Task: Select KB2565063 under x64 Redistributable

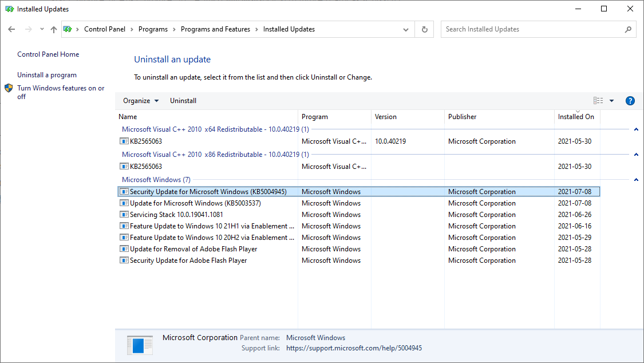Action: click(x=146, y=141)
